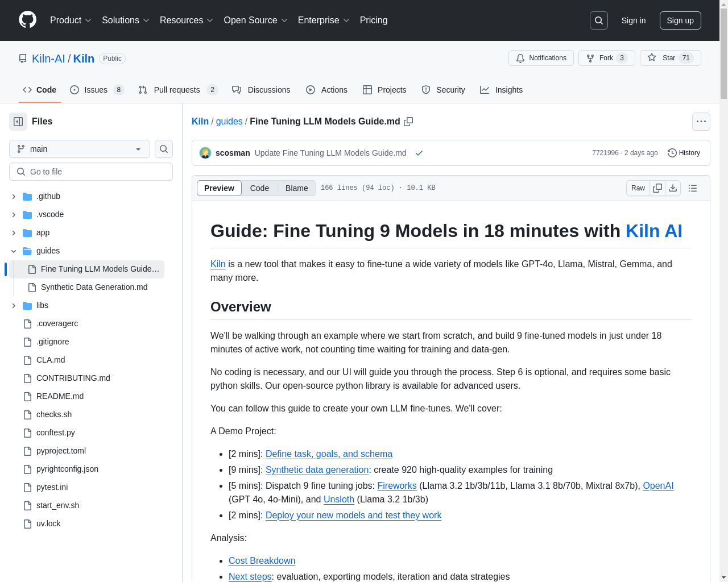This screenshot has width=728, height=582.
Task: Open the Resources menu dropdown
Action: pyautogui.click(x=187, y=20)
